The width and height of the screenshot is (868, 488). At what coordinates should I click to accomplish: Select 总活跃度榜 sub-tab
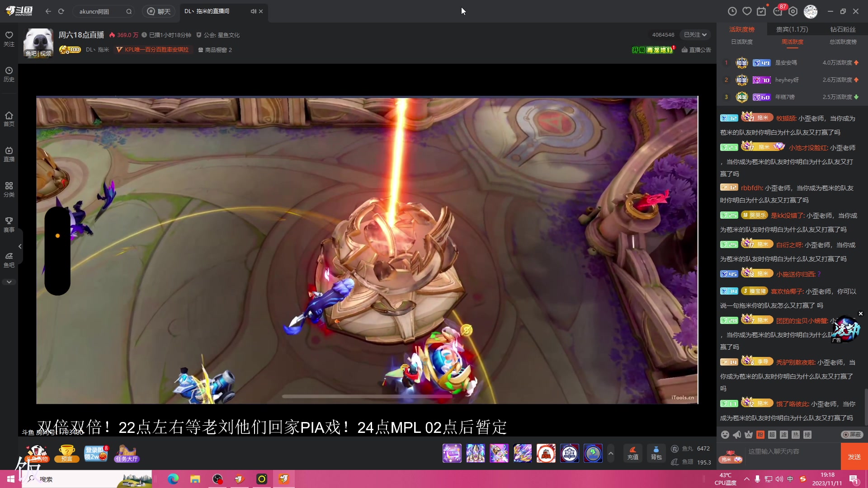pos(843,42)
